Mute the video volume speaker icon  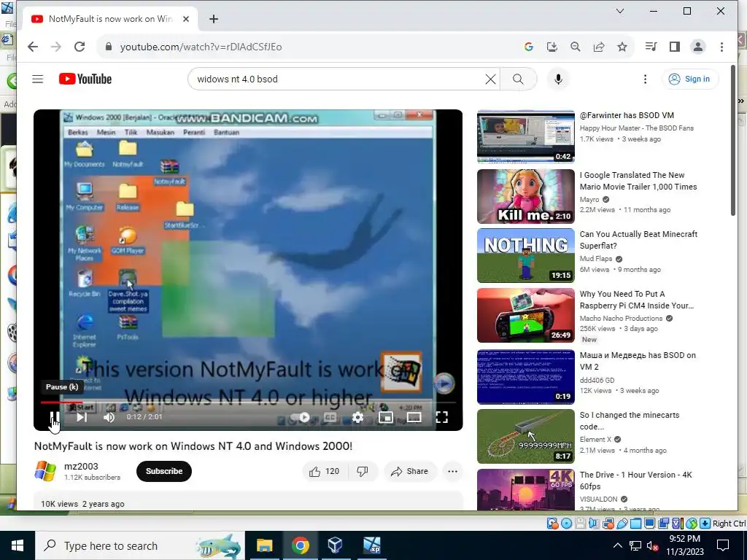109,418
